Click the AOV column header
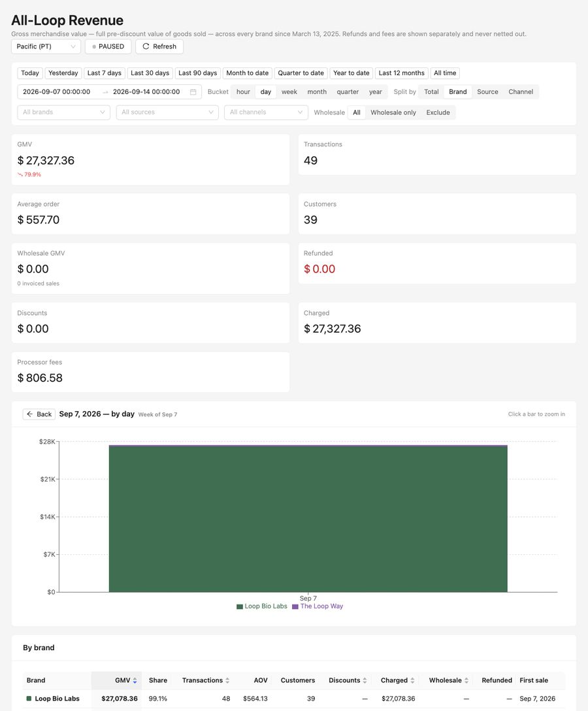 (x=261, y=681)
